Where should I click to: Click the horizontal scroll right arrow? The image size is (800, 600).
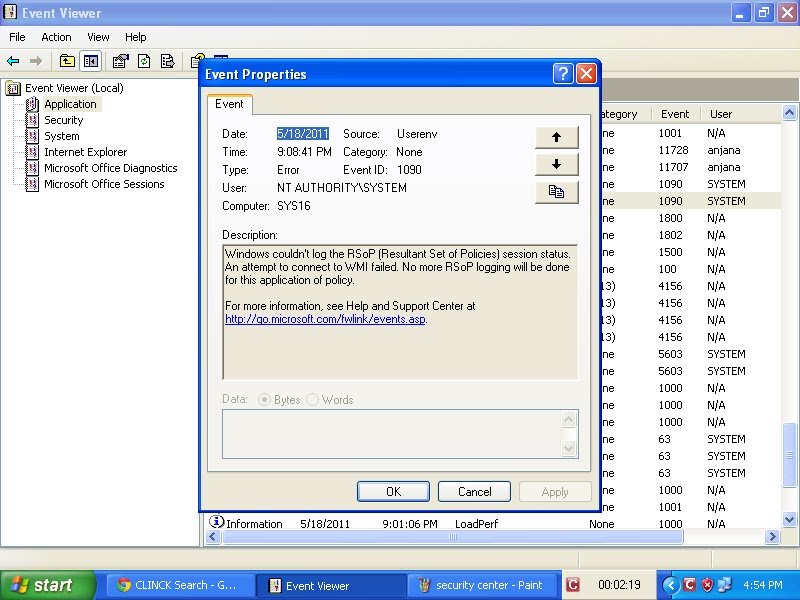pos(772,536)
